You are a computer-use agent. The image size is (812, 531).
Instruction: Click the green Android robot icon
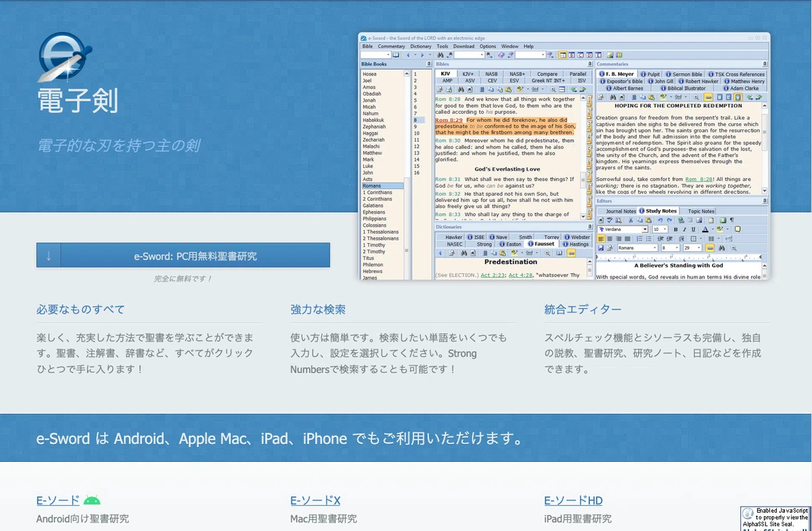tap(92, 501)
